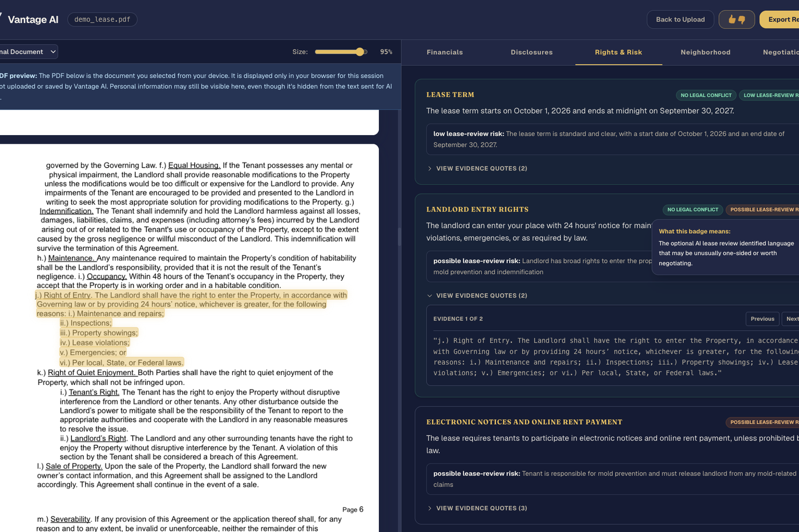
Task: Click the 'Severability.' heading in the PDF
Action: [71, 519]
